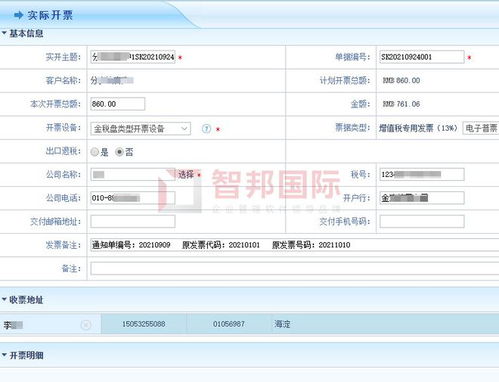Click the empty 交付邮箱地址 field
The height and width of the screenshot is (382, 499).
(133, 221)
